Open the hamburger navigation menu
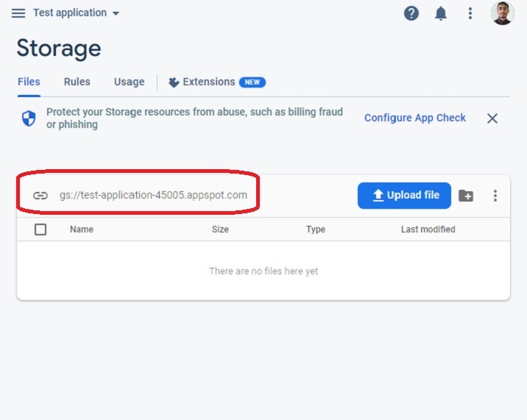The image size is (527, 420). tap(18, 13)
